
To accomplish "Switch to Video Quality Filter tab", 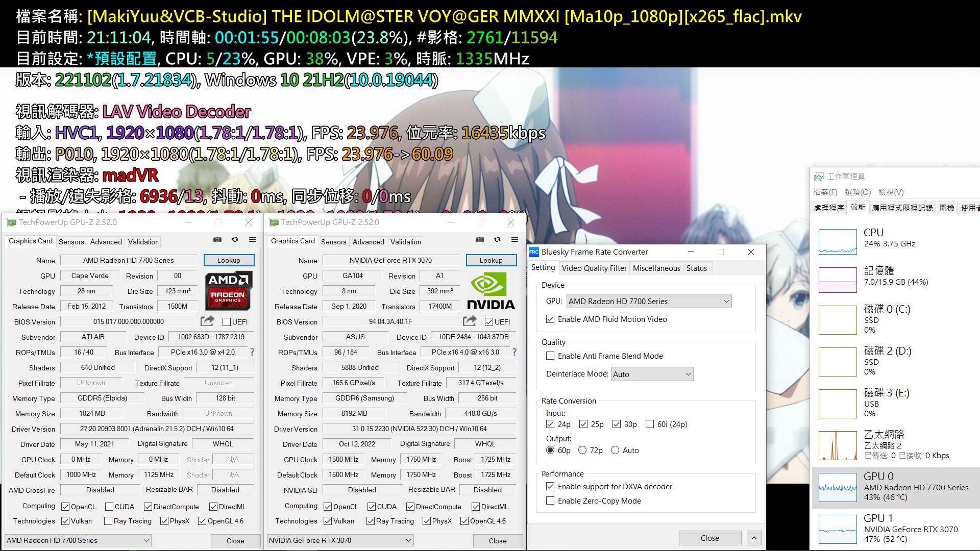I will click(594, 268).
